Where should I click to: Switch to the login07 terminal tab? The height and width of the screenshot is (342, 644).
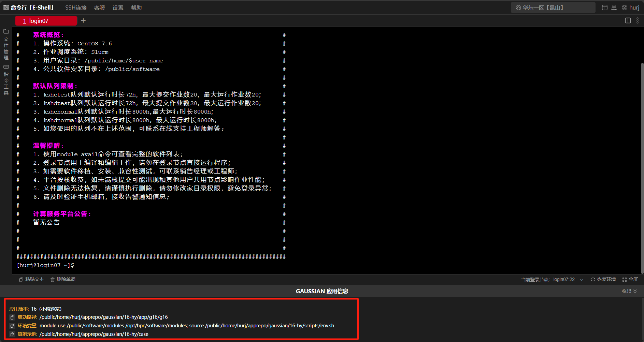[x=46, y=21]
